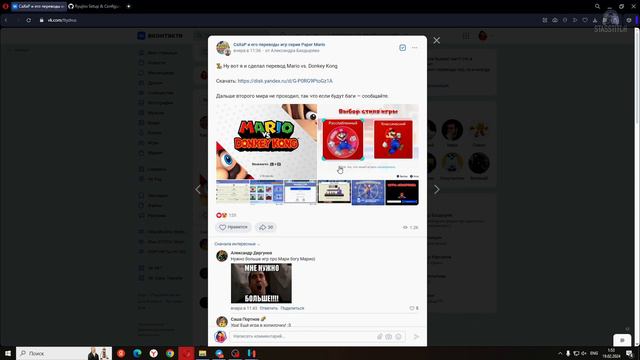Click the Windows taskbar search box

(64, 353)
